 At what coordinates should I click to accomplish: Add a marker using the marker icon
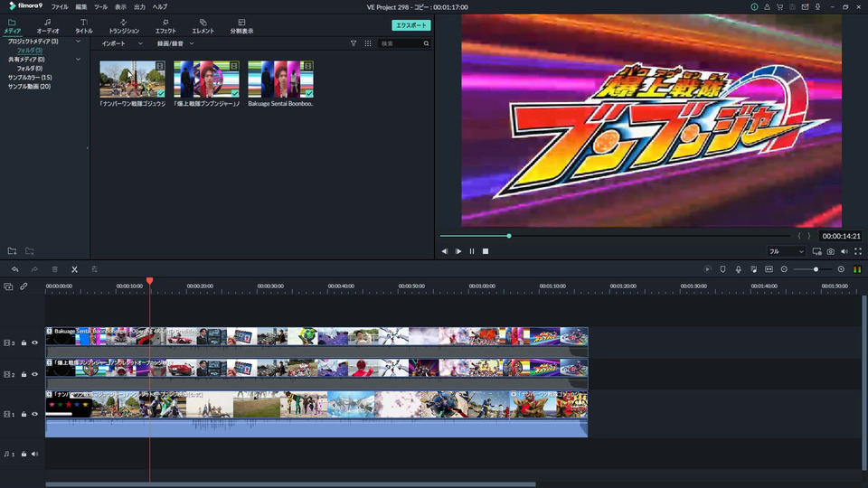point(723,269)
